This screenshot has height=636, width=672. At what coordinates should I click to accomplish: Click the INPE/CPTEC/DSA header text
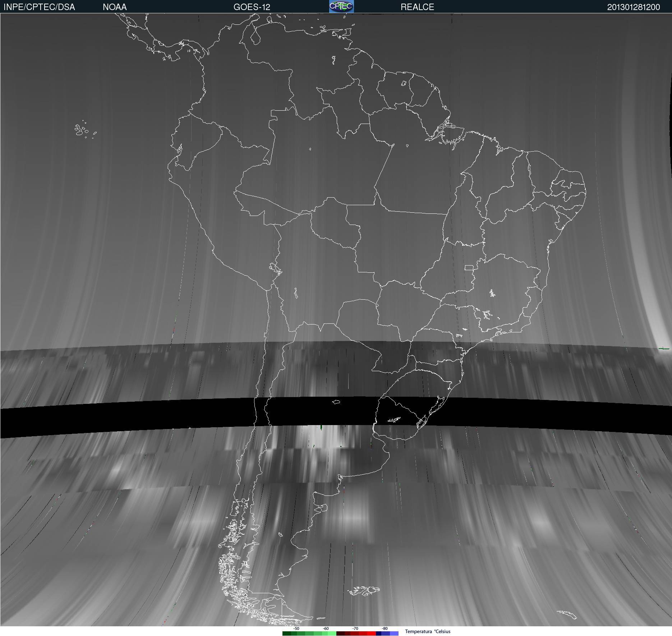click(39, 7)
